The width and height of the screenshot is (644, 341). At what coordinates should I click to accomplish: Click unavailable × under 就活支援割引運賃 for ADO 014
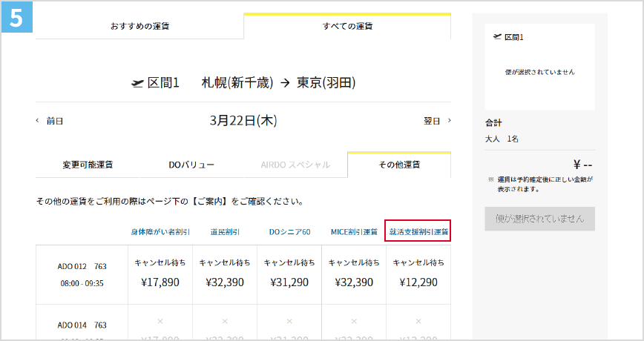418,321
